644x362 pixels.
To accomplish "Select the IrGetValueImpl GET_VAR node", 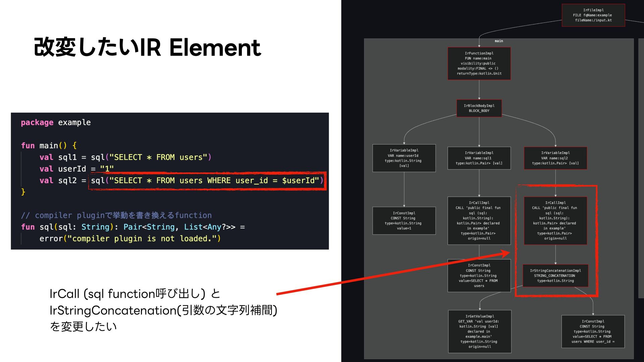I will [x=480, y=331].
